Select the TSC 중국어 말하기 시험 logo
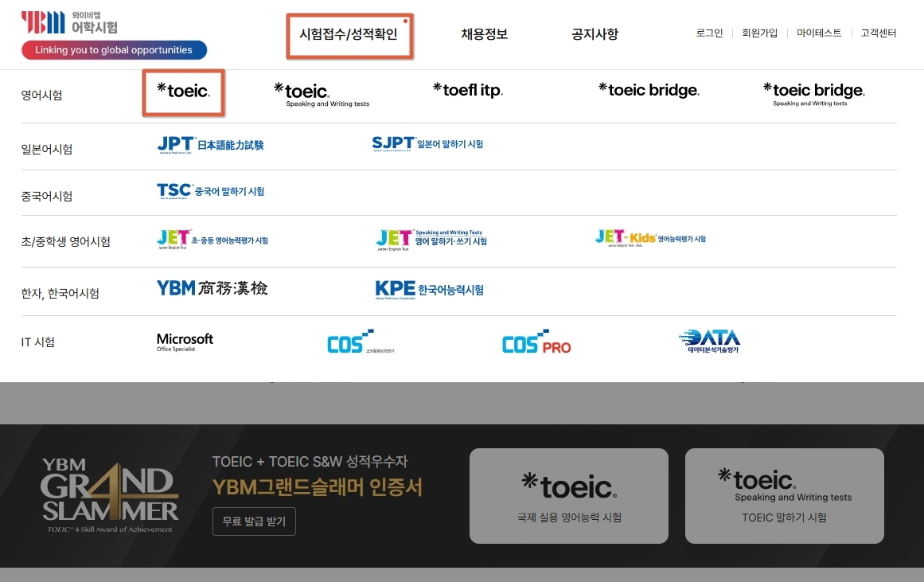Image resolution: width=924 pixels, height=582 pixels. (211, 193)
